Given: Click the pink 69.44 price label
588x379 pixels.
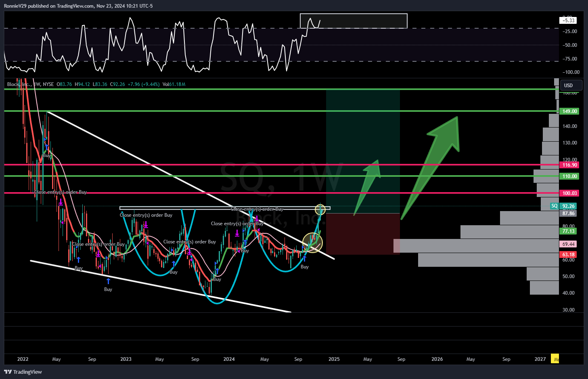Looking at the screenshot, I should click(x=568, y=244).
